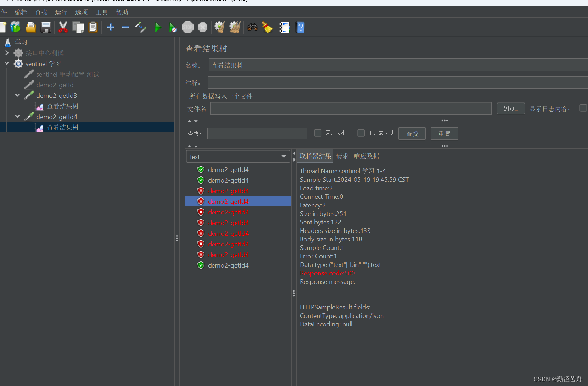Open 选项 menu
This screenshot has height=386, width=588.
pyautogui.click(x=82, y=12)
